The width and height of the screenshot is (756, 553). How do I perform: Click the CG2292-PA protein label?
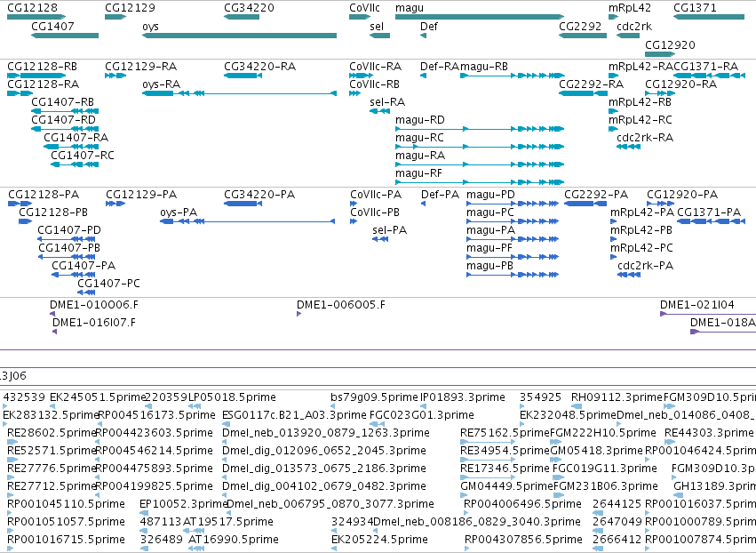pos(596,194)
